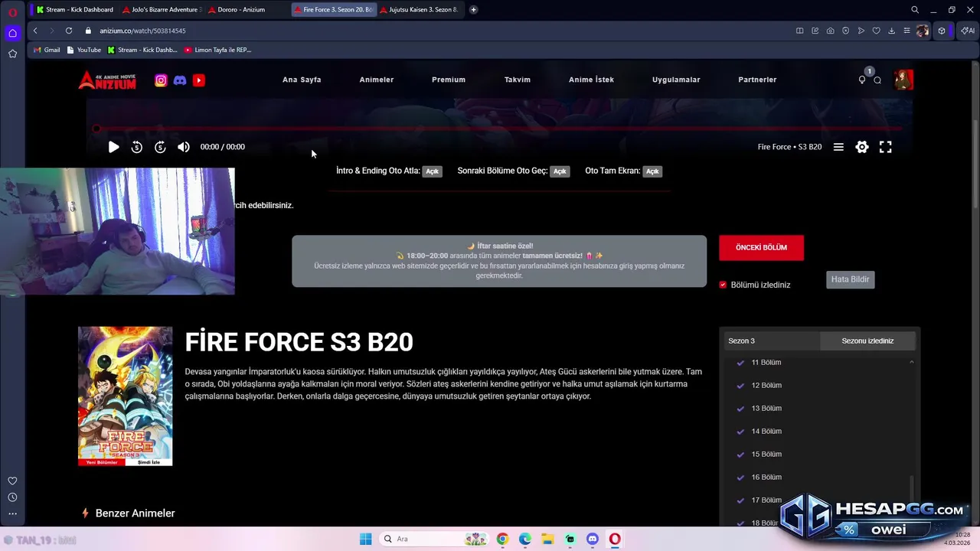Open the Animeler menu
Image resolution: width=980 pixels, height=551 pixels.
tap(377, 80)
